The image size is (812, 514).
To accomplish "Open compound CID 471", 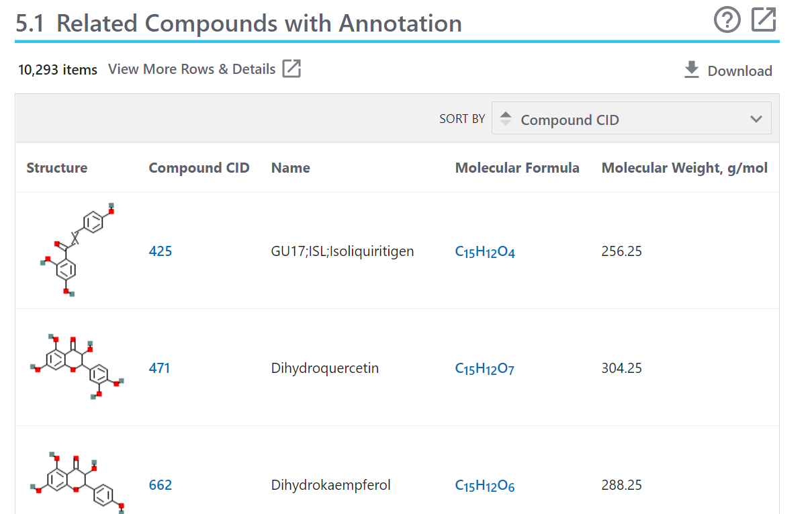I will coord(159,368).
